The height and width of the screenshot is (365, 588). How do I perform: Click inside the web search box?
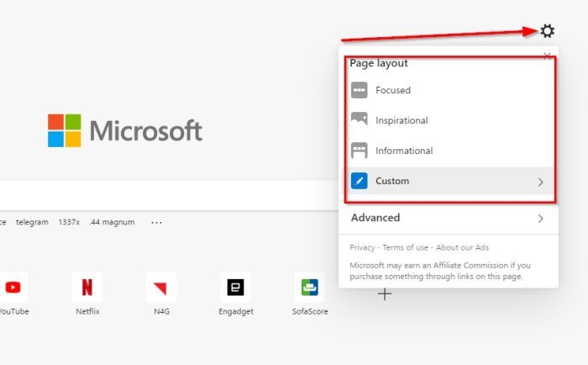[168, 195]
